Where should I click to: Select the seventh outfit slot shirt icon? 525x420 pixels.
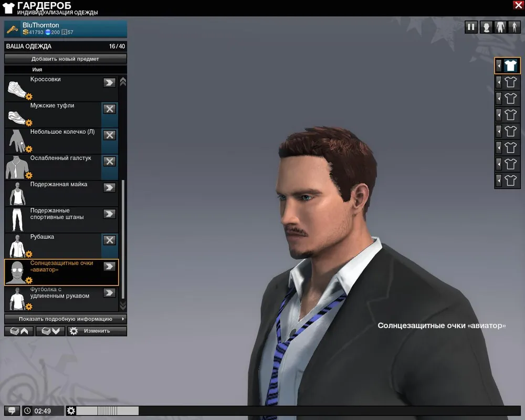pos(511,164)
